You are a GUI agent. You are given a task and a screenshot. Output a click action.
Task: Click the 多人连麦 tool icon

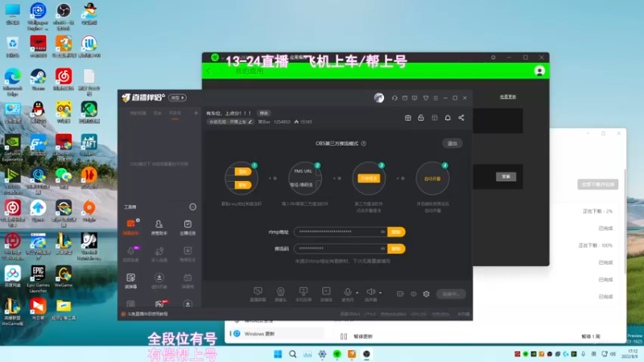coord(159,253)
